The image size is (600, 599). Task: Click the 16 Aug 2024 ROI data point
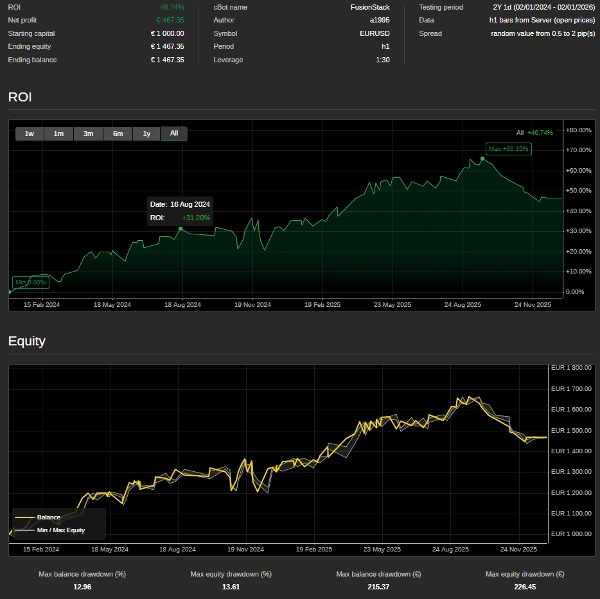click(x=180, y=228)
